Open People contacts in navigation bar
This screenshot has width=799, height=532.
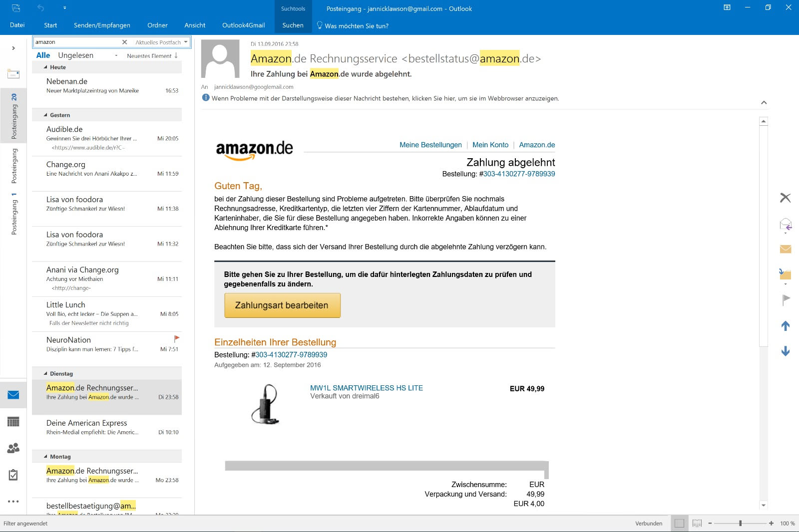pos(13,448)
